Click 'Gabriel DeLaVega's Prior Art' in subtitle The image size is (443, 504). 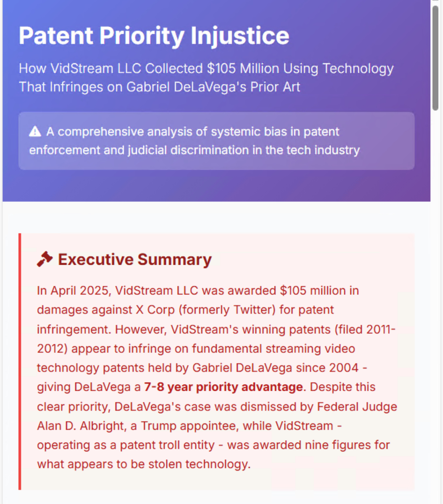coord(213,87)
